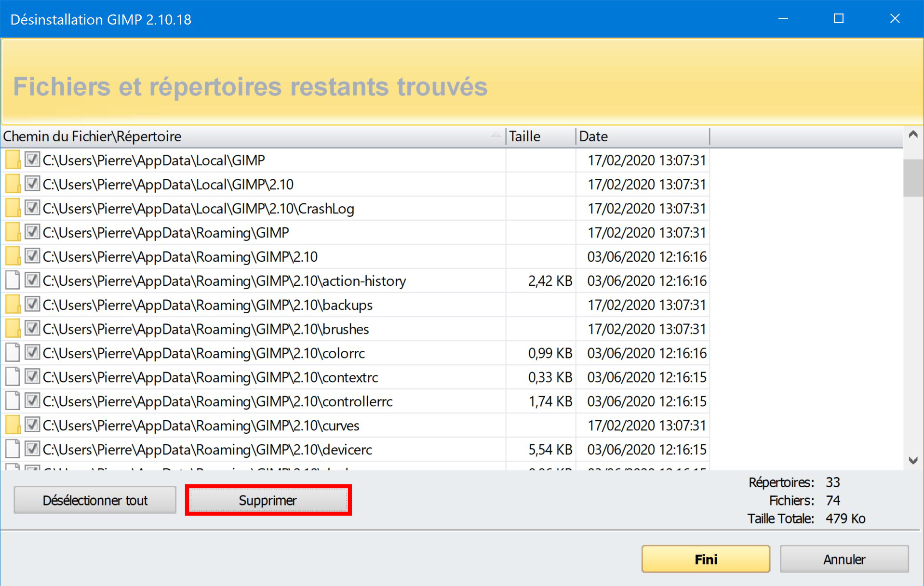This screenshot has width=924, height=586.
Task: Uncheck the Roaming\GIMP\2.10 folder checkbox
Action: coord(32,256)
